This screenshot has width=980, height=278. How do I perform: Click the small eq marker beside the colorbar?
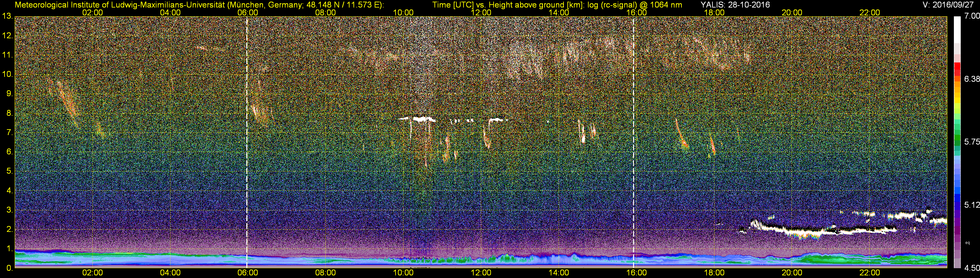tap(968, 243)
